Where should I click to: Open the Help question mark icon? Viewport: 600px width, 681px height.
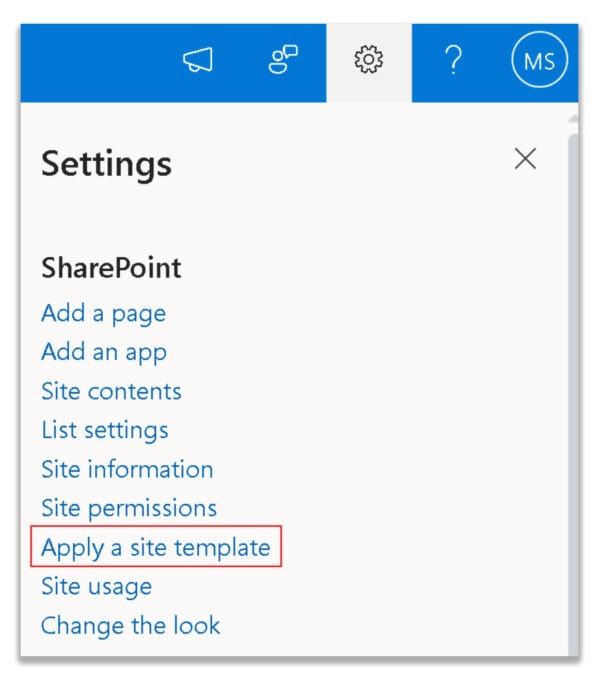coord(453,60)
